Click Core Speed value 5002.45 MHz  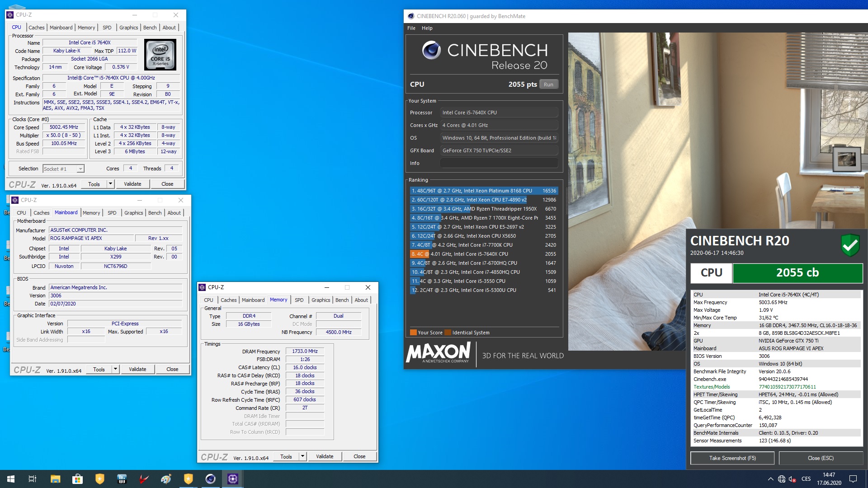tap(64, 127)
